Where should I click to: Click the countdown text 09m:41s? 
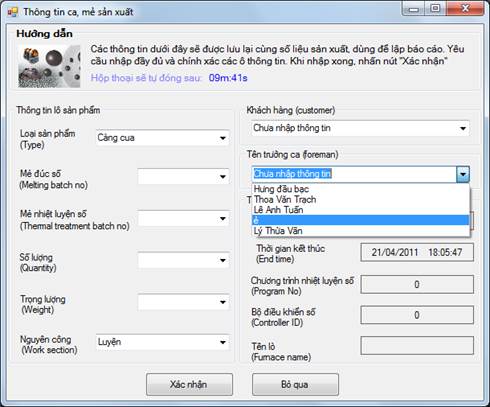[x=228, y=78]
